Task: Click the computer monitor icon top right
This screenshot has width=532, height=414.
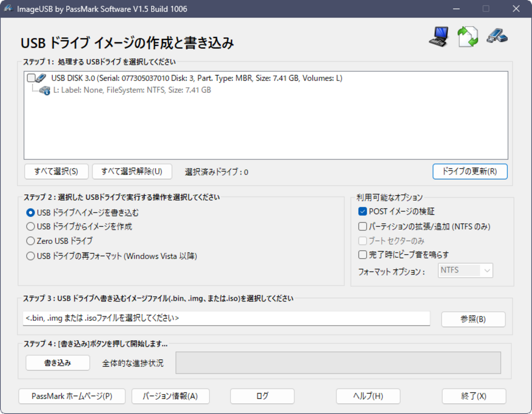Action: pyautogui.click(x=438, y=37)
